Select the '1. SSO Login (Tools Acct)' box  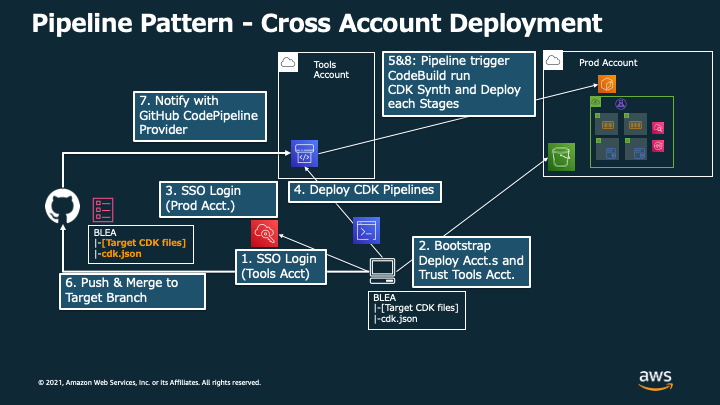tap(281, 267)
